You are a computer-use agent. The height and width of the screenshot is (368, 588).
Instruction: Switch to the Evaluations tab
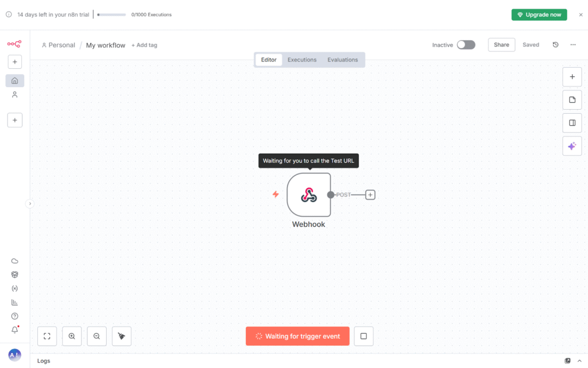click(x=342, y=60)
